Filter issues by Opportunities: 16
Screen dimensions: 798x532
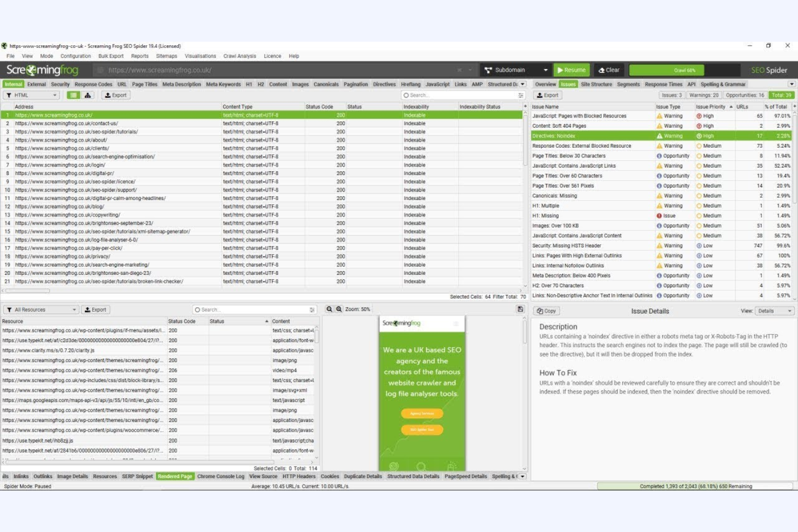coord(745,95)
